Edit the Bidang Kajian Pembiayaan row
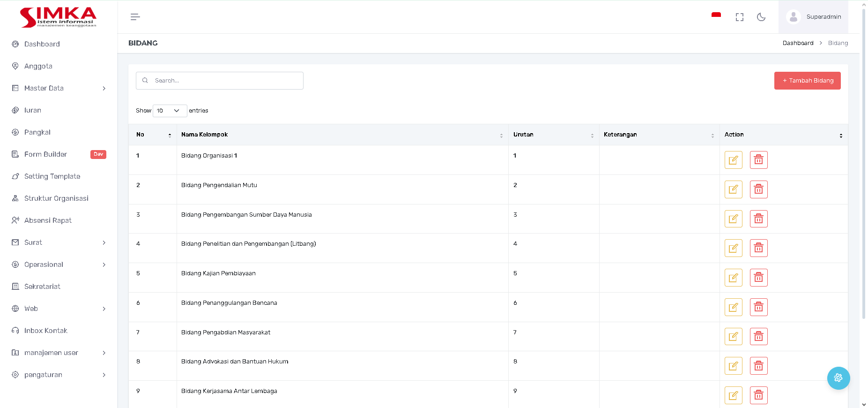The image size is (868, 408). 733,278
